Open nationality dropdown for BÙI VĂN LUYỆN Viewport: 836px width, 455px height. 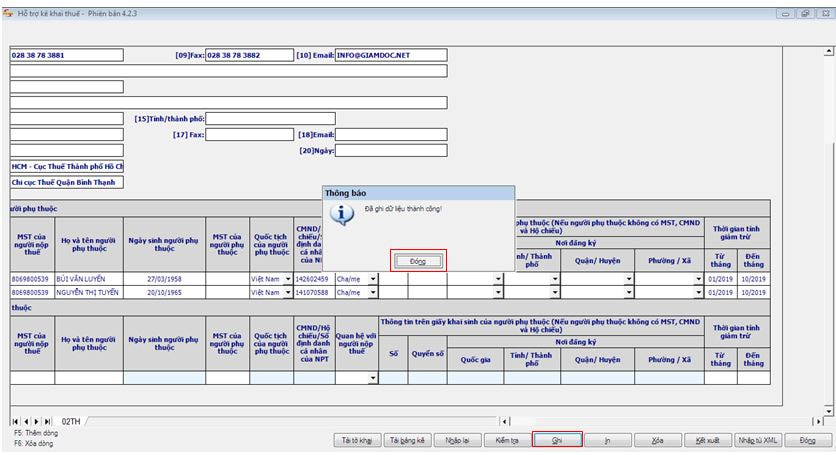288,279
